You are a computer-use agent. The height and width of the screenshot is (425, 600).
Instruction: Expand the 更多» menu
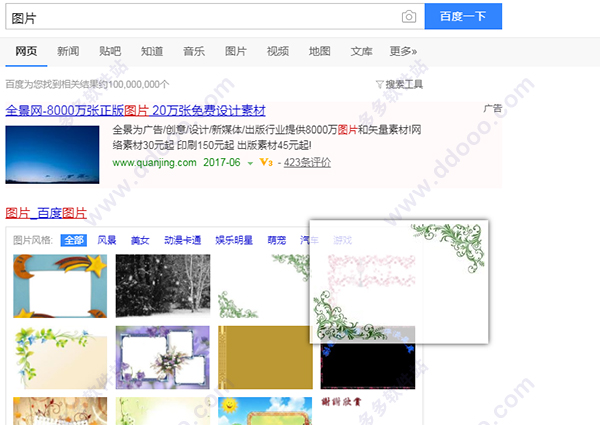[403, 51]
